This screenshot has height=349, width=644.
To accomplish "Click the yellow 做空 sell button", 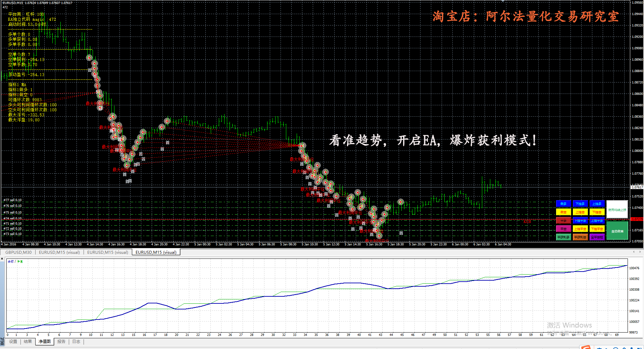I will pos(563,212).
